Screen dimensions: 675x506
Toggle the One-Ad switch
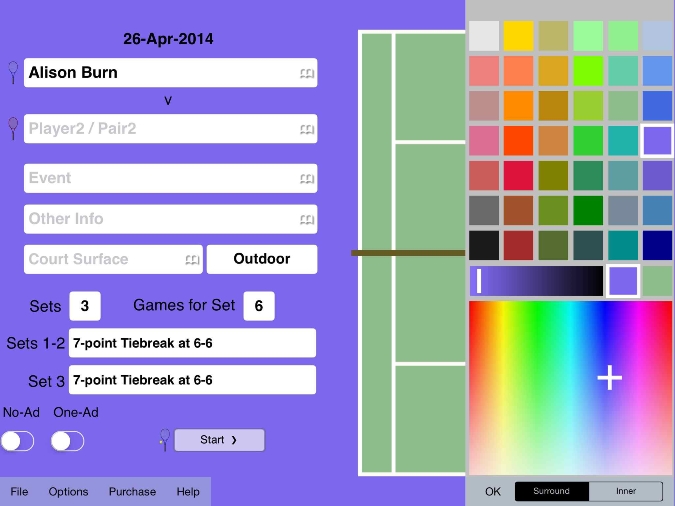coord(68,441)
